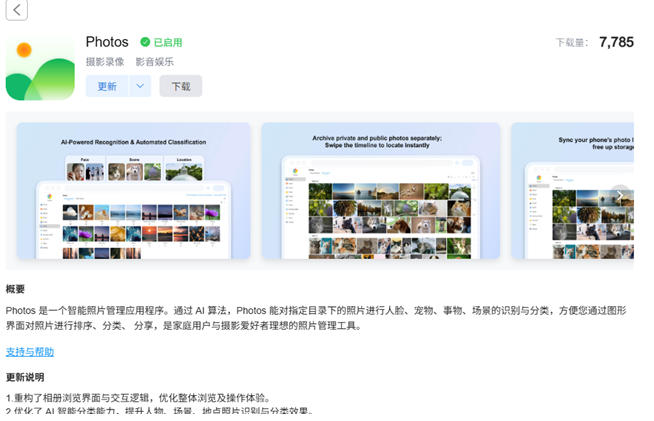
Task: Click the green enabled checkmark status icon
Action: tap(145, 42)
